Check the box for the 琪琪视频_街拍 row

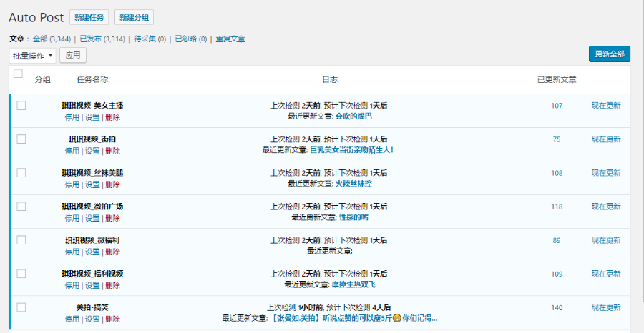coord(21,139)
